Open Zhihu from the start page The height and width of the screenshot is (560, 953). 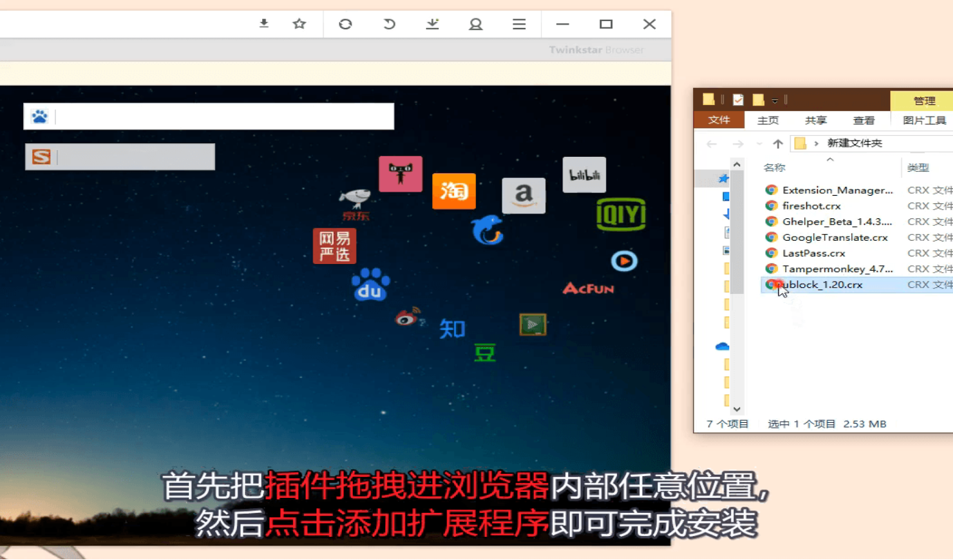click(x=452, y=329)
